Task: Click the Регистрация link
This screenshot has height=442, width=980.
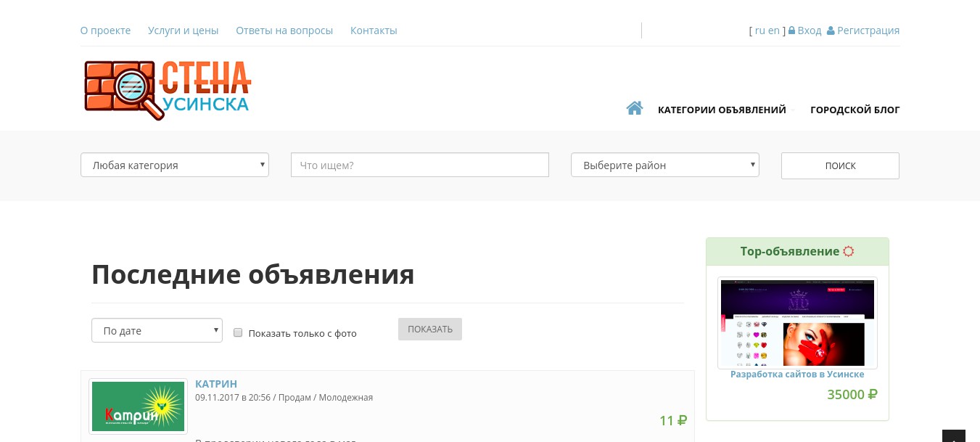Action: [868, 30]
